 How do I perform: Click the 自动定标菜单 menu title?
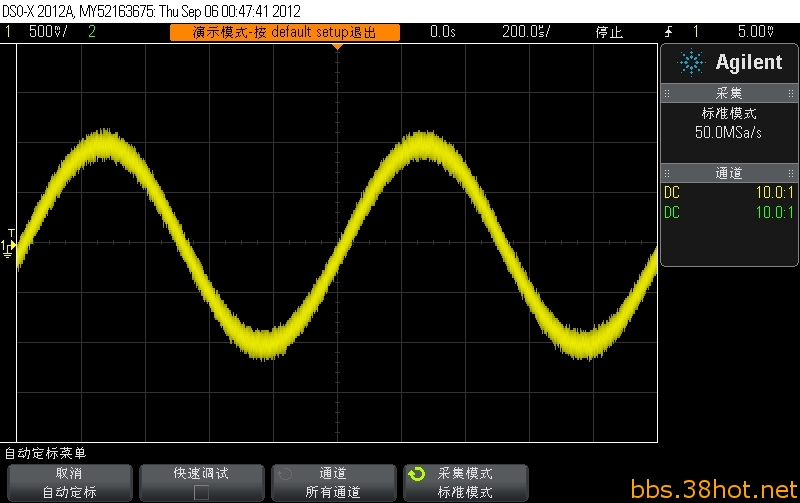[45, 453]
